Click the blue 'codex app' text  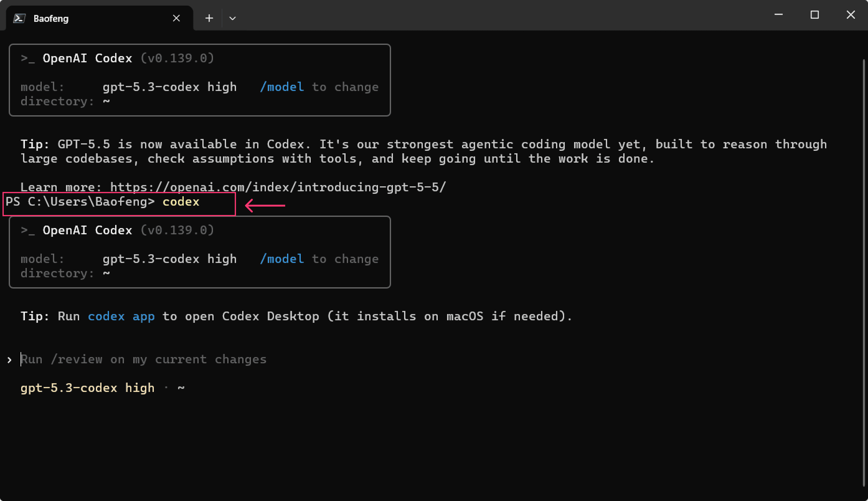click(x=121, y=316)
